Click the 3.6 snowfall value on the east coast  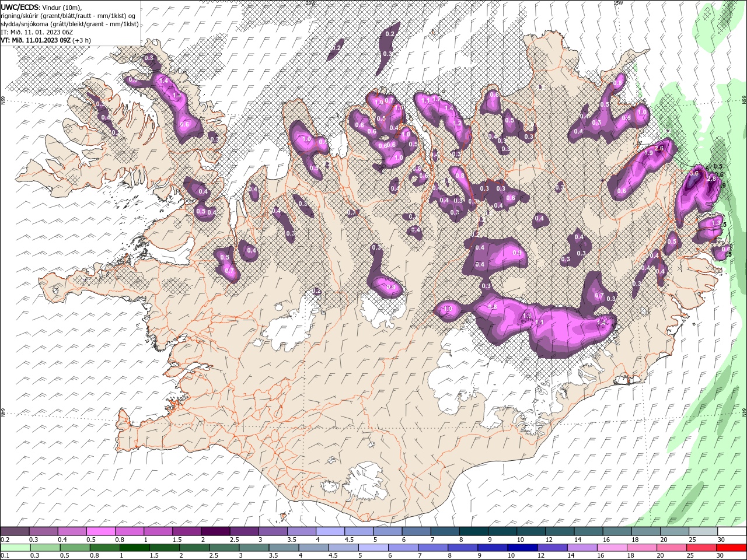(x=694, y=173)
